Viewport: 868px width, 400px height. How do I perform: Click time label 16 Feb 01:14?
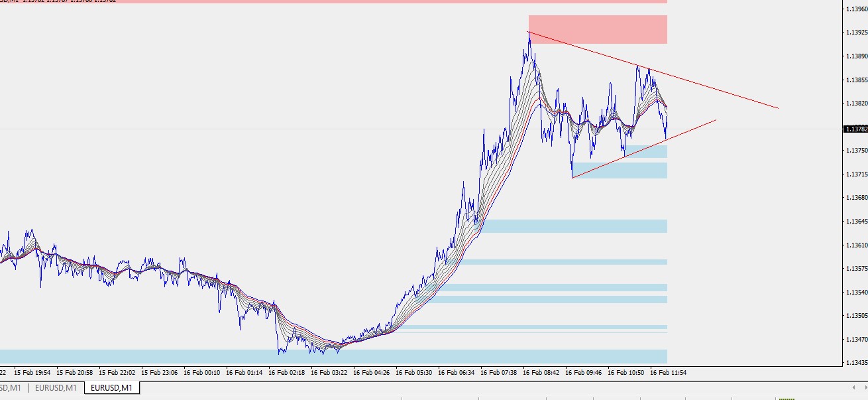click(x=244, y=373)
